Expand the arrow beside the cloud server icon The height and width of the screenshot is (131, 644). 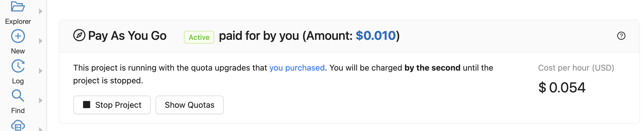pos(41,129)
